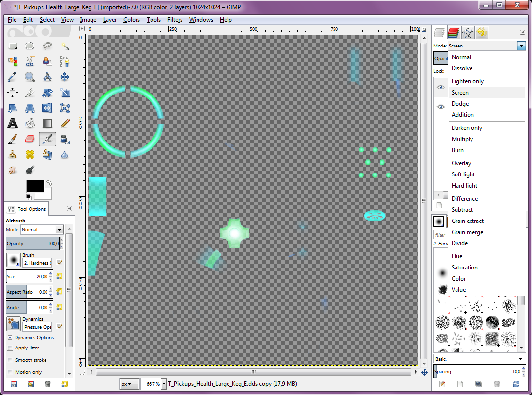532x395 pixels.
Task: Toggle visibility eye of the top layer
Action: 441,87
